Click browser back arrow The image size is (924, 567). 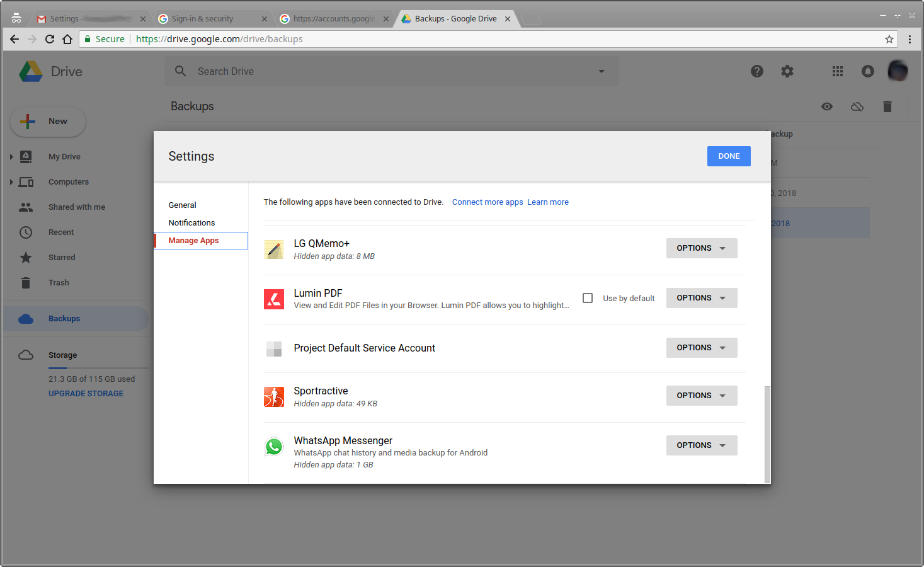tap(14, 39)
